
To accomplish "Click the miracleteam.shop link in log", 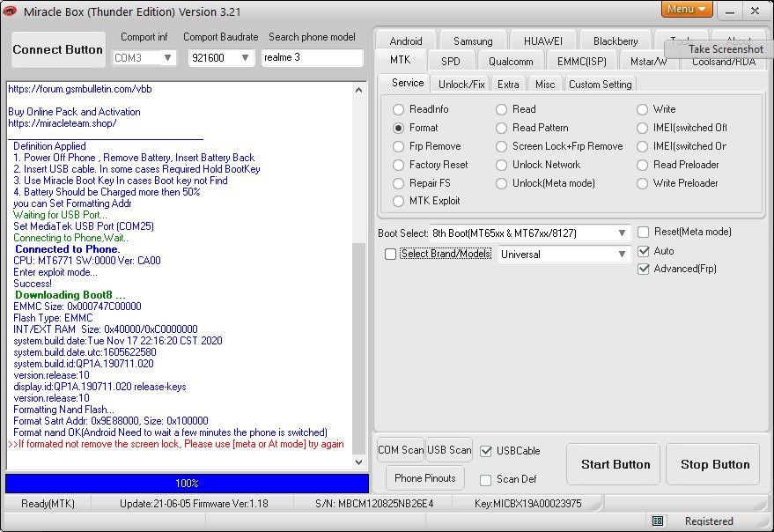I will coord(63,123).
